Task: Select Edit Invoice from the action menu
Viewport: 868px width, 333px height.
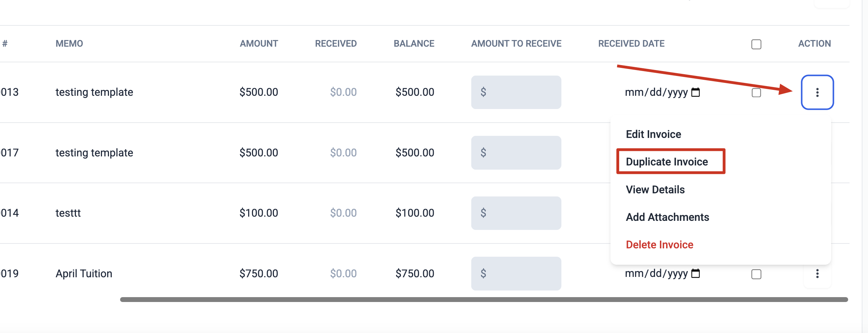Action: point(653,134)
